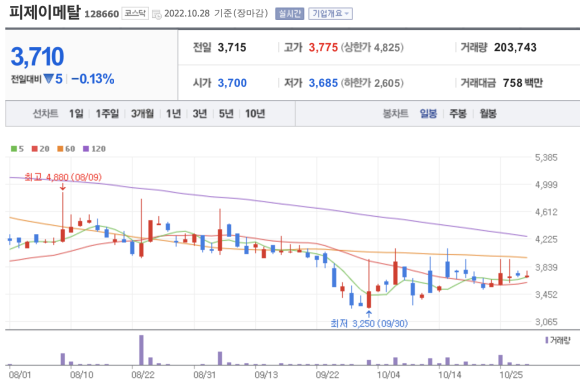The width and height of the screenshot is (580, 392).
Task: Click the 3,065 price axis label
Action: [x=546, y=322]
